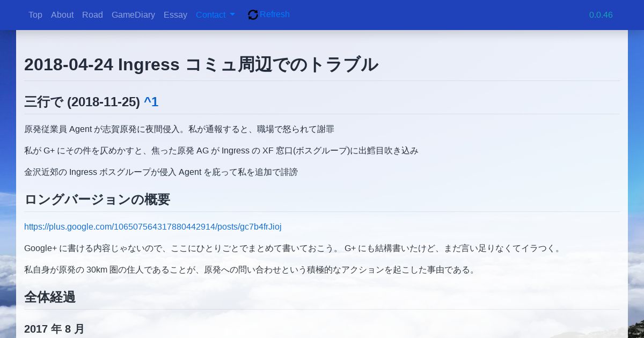Viewport: 644px width, 338px height.
Task: Click paragraph starting 私自身が原発の 30km 圏
Action: [x=251, y=270]
